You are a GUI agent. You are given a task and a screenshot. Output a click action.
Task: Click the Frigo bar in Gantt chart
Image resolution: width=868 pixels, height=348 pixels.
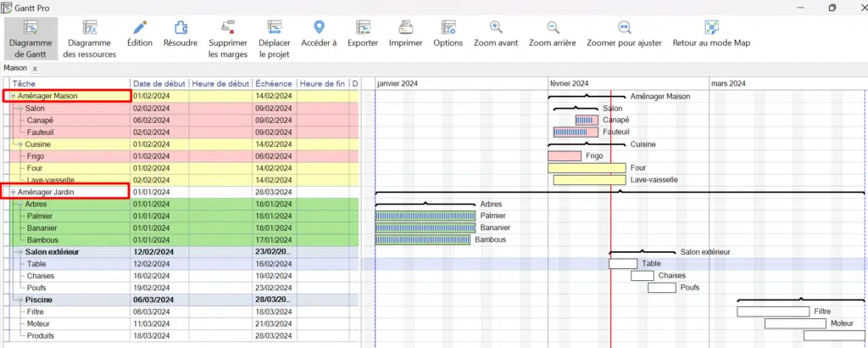point(564,156)
